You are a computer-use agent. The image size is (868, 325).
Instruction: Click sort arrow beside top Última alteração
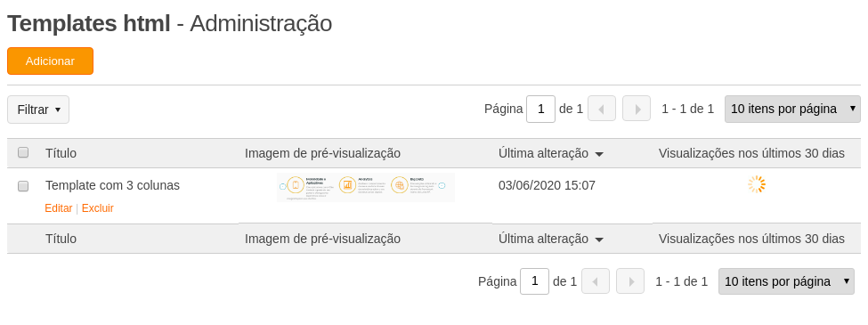599,154
